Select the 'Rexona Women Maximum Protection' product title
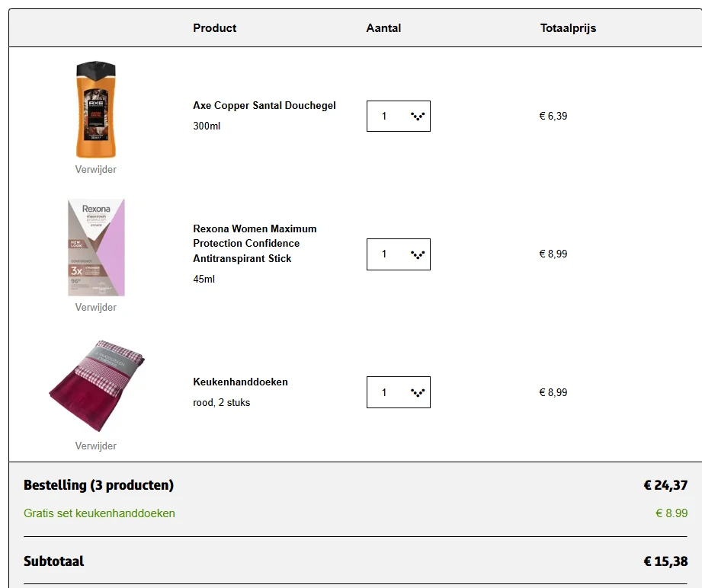This screenshot has height=588, width=702. [254, 242]
